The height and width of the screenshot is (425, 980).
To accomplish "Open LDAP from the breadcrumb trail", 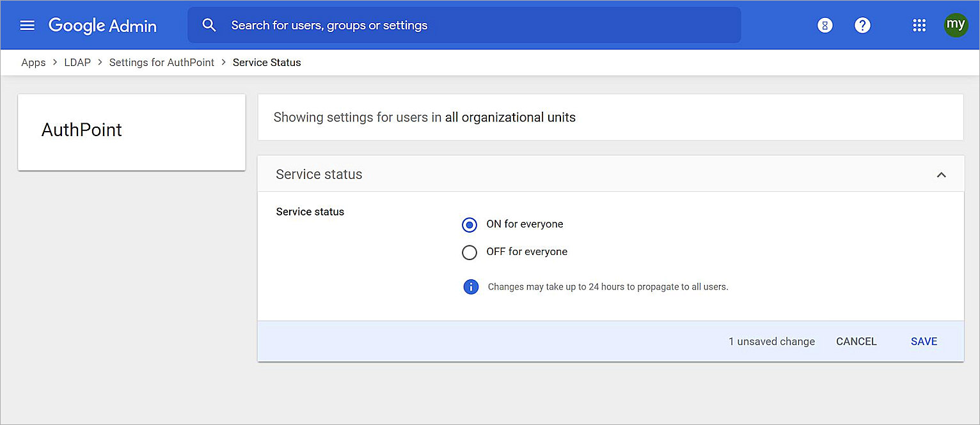I will (x=77, y=62).
